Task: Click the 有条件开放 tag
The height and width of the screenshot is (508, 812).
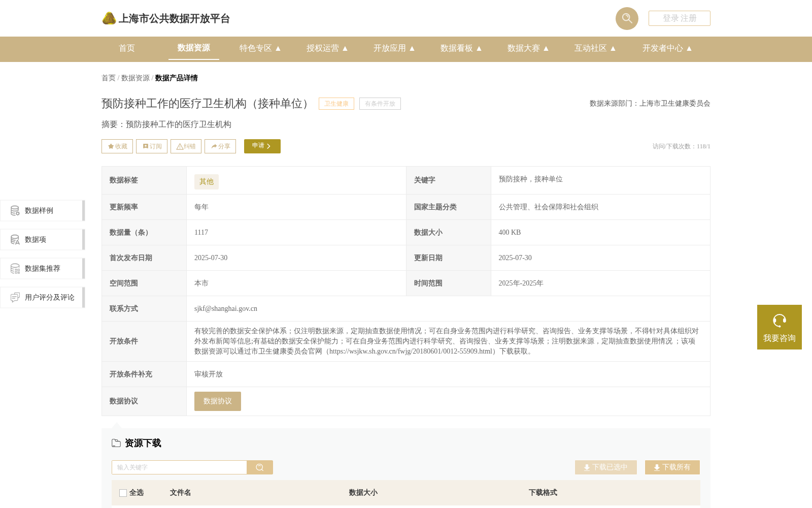Action: (x=380, y=104)
